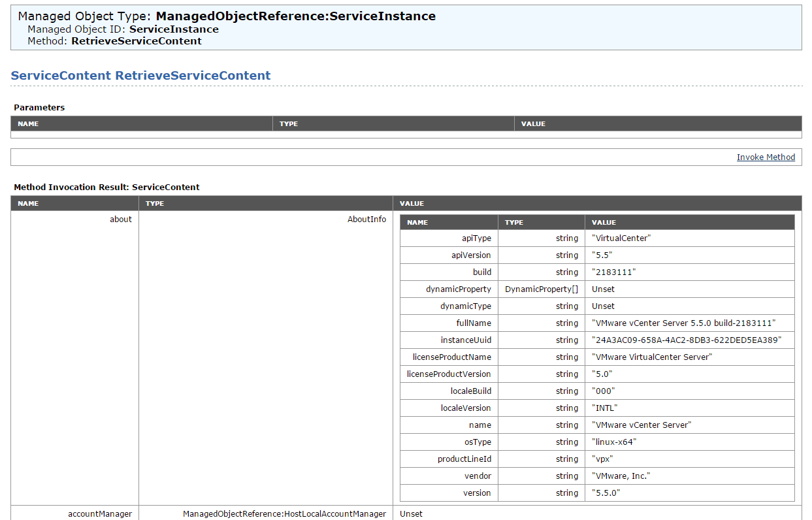Click the Parameters section label
The width and height of the screenshot is (812, 520).
click(39, 108)
